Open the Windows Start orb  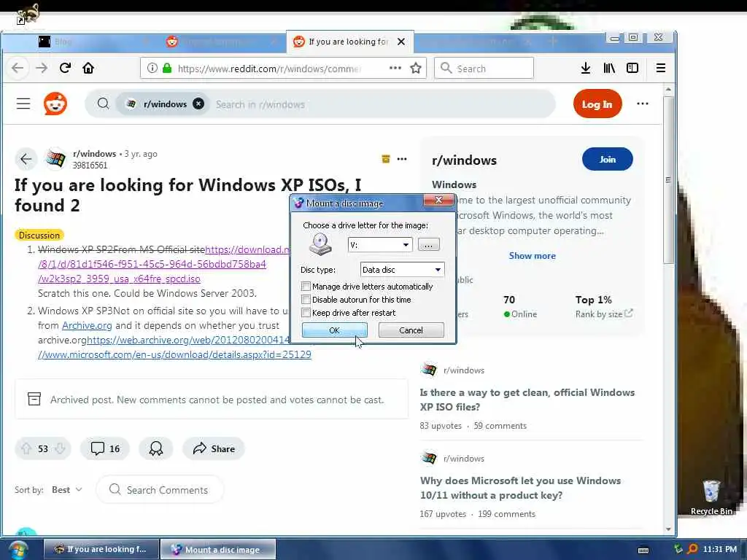(x=18, y=550)
